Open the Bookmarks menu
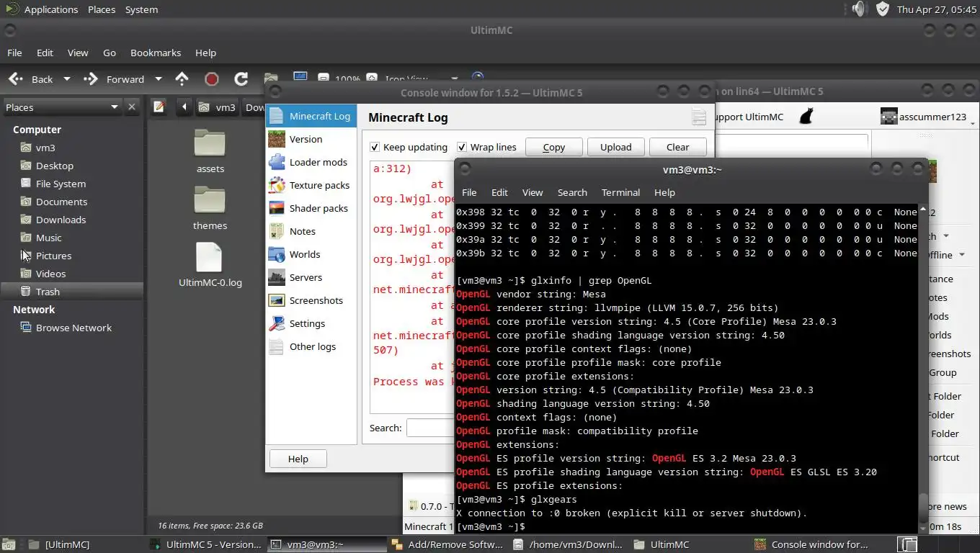This screenshot has width=980, height=553. click(x=156, y=53)
